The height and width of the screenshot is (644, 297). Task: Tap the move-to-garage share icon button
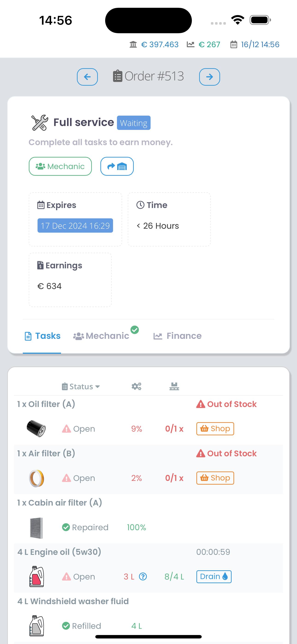coord(117,166)
